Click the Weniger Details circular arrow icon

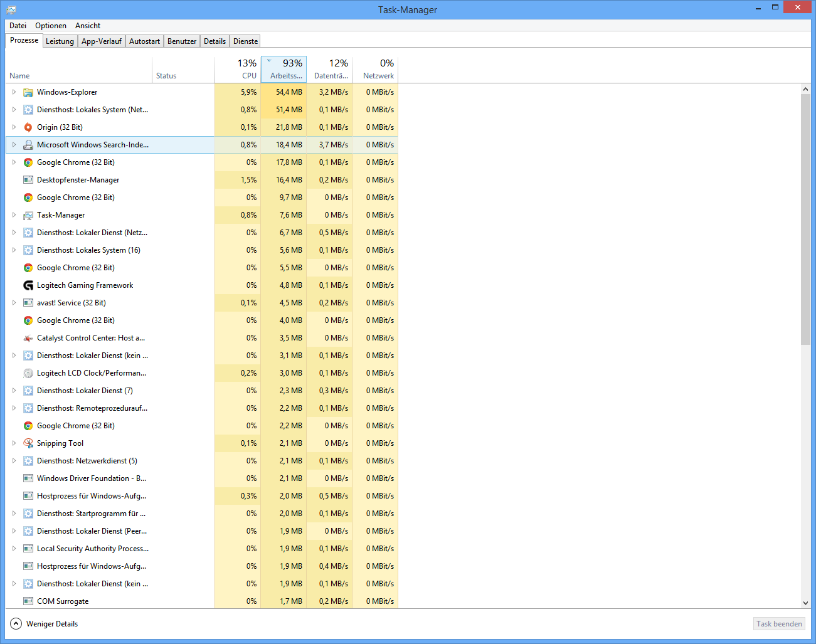point(16,624)
